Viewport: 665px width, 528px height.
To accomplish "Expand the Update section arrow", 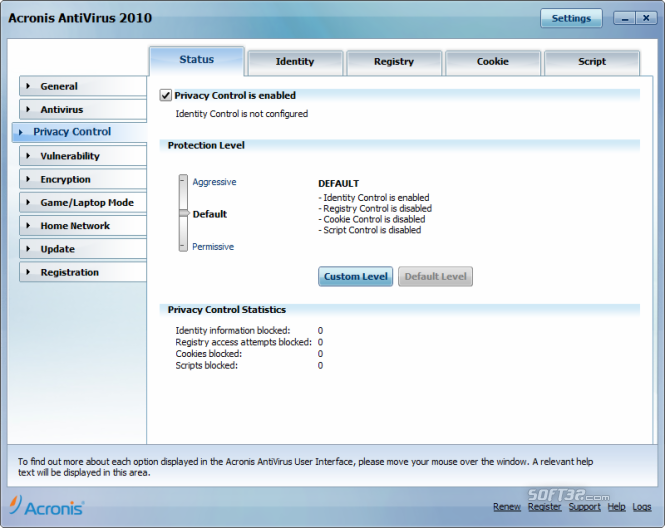I will pos(28,249).
